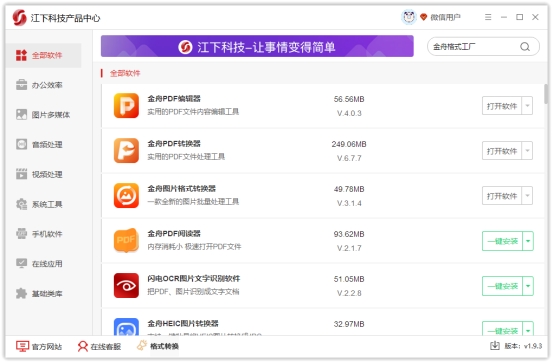
Task: Click the 金舟HEIC图片转换器 app icon
Action: click(x=126, y=327)
